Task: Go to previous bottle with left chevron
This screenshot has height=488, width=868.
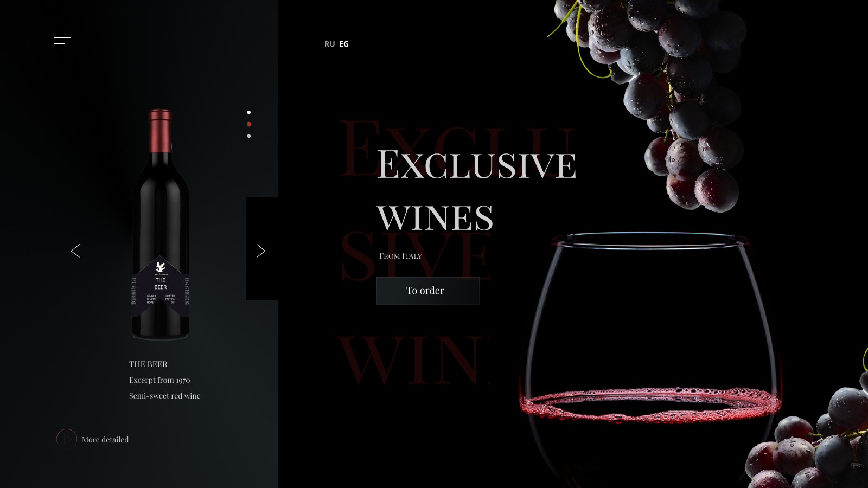Action: click(75, 251)
